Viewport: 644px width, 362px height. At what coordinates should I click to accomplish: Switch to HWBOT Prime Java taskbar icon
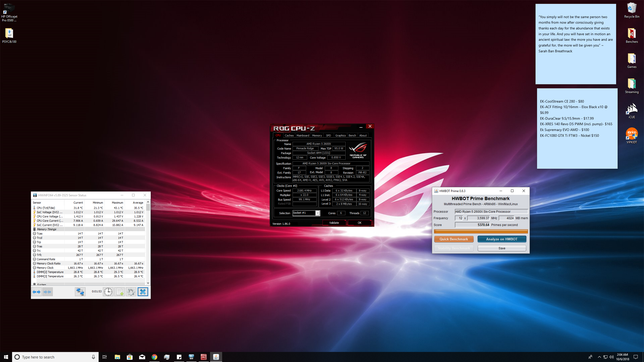coord(216,357)
